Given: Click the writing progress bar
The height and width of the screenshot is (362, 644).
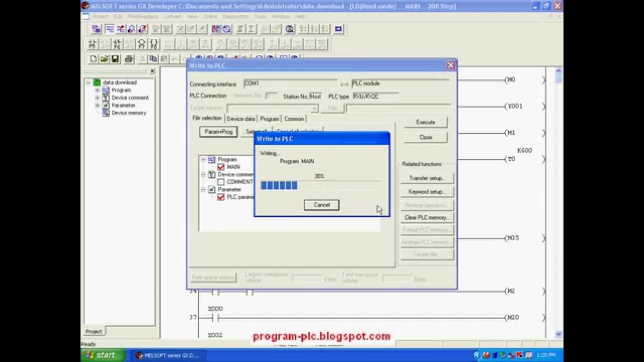Looking at the screenshot, I should click(x=321, y=186).
